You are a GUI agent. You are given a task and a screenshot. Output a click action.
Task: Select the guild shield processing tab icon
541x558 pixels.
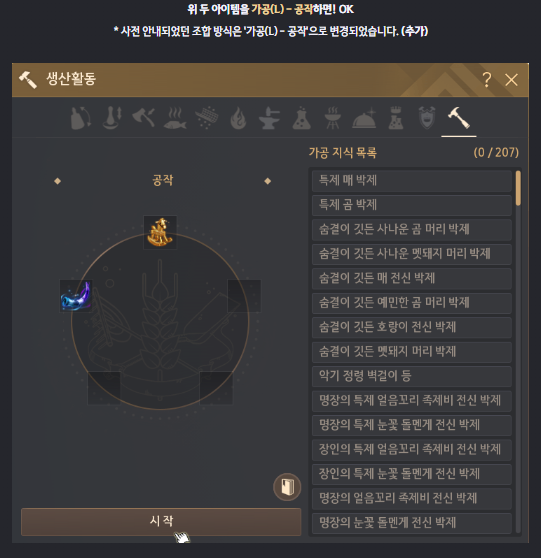(x=427, y=118)
